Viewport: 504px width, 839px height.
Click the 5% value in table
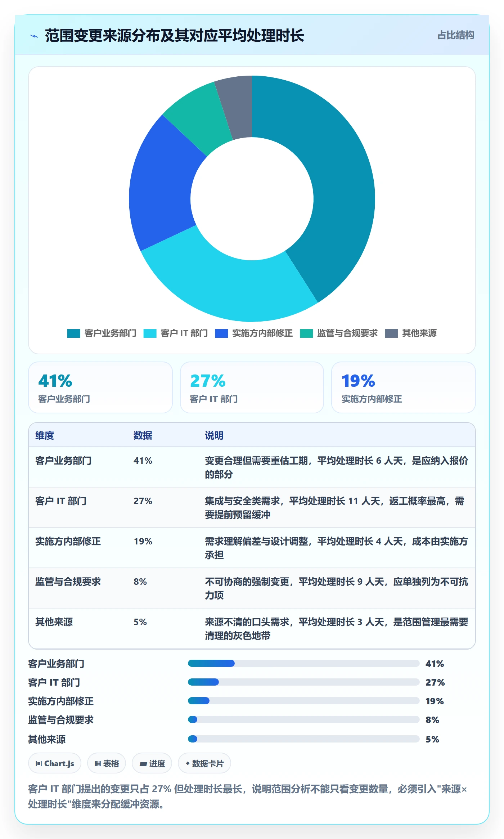pos(140,622)
